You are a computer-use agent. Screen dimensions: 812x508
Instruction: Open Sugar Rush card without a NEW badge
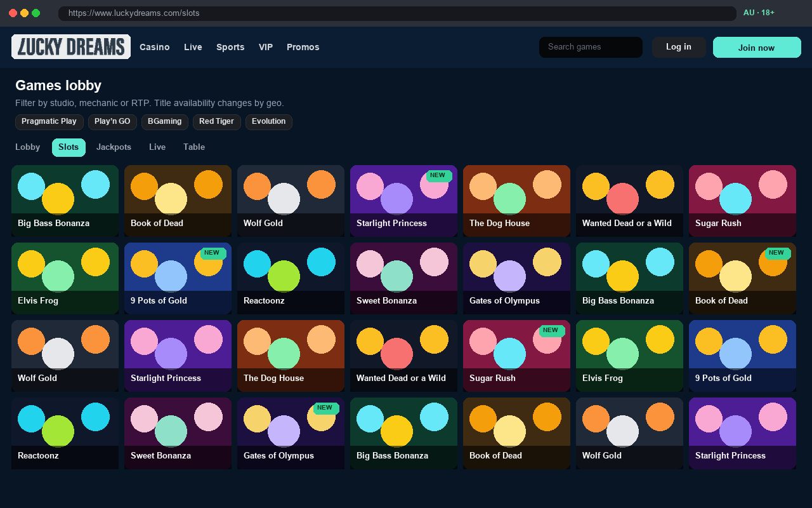(742, 201)
